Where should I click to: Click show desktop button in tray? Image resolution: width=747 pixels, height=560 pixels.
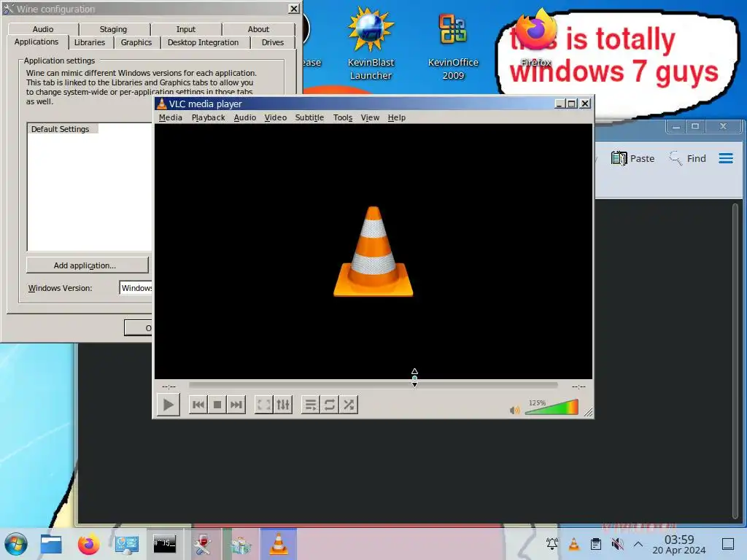click(728, 544)
